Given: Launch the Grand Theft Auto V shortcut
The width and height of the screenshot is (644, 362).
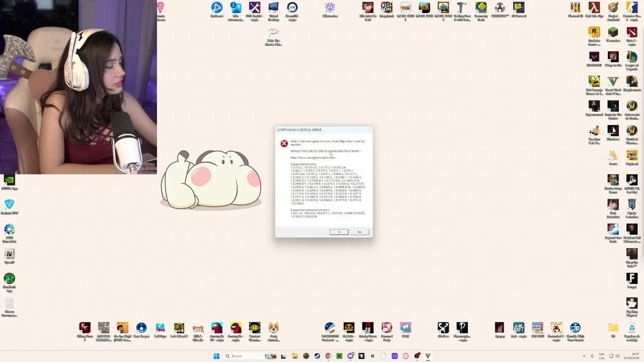Looking at the screenshot, I should click(613, 85).
